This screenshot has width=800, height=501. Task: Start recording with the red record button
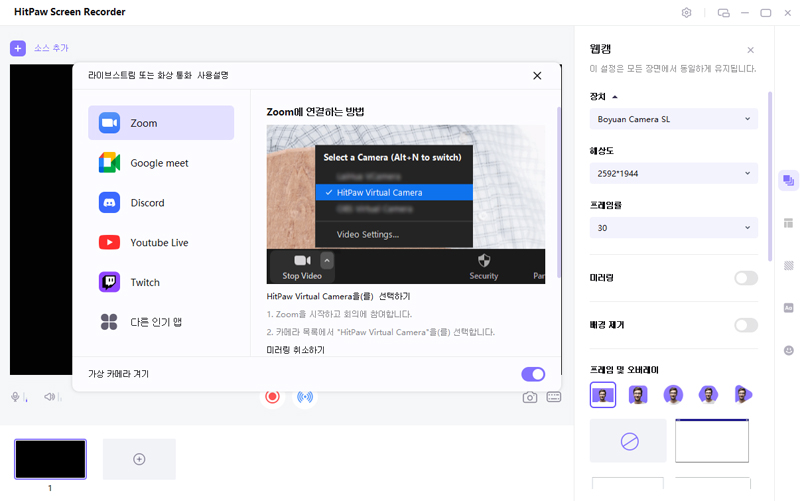[x=272, y=397]
